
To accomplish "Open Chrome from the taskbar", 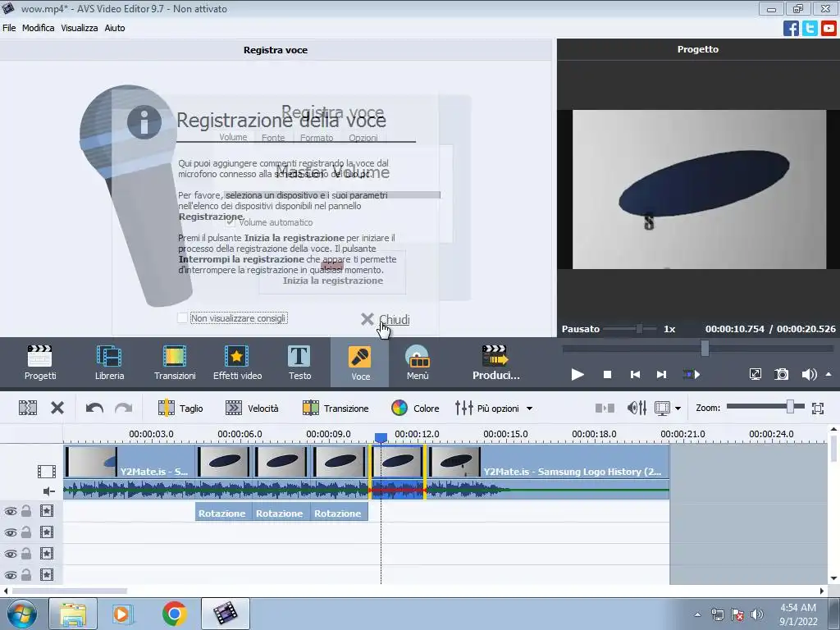I will pos(174,614).
